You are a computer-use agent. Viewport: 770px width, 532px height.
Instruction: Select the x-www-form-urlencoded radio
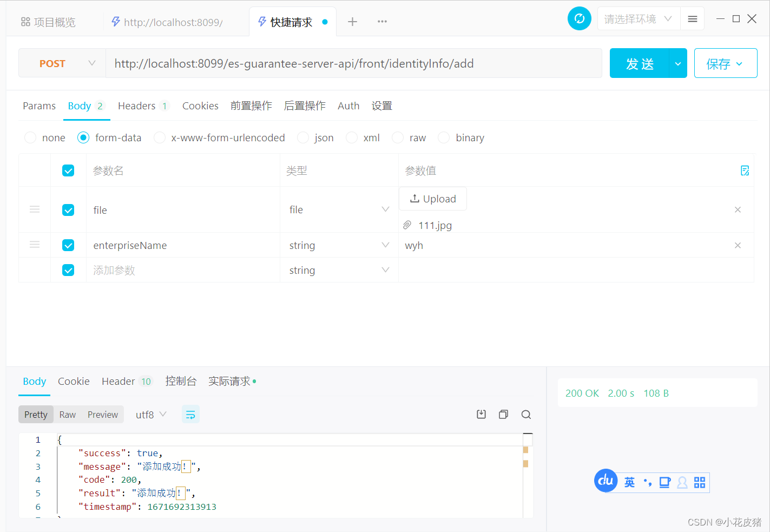point(160,137)
